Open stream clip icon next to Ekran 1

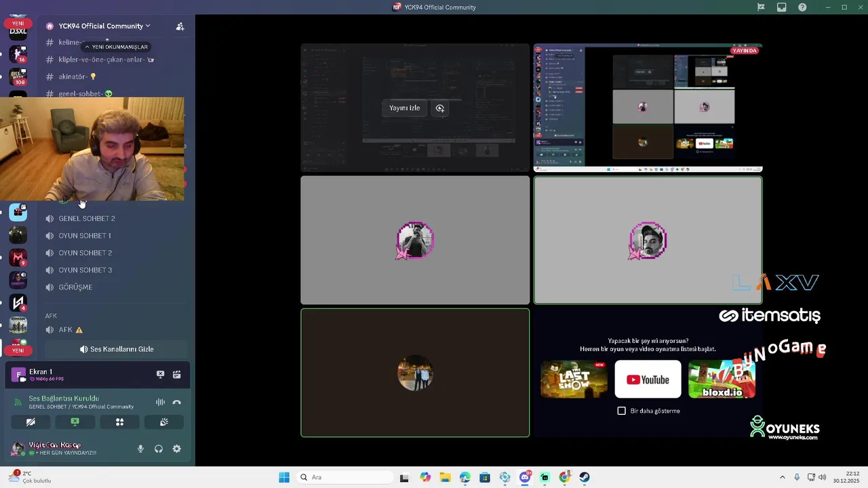click(x=177, y=374)
